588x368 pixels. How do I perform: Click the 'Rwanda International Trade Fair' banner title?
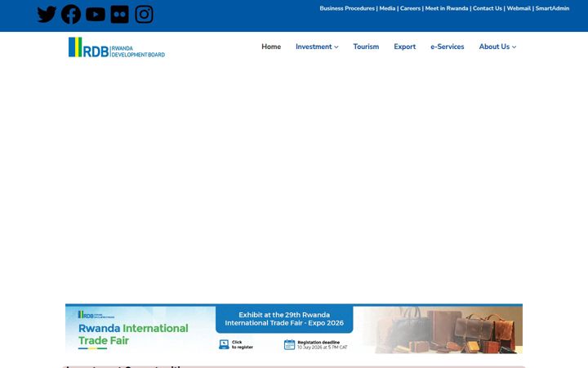pos(133,334)
